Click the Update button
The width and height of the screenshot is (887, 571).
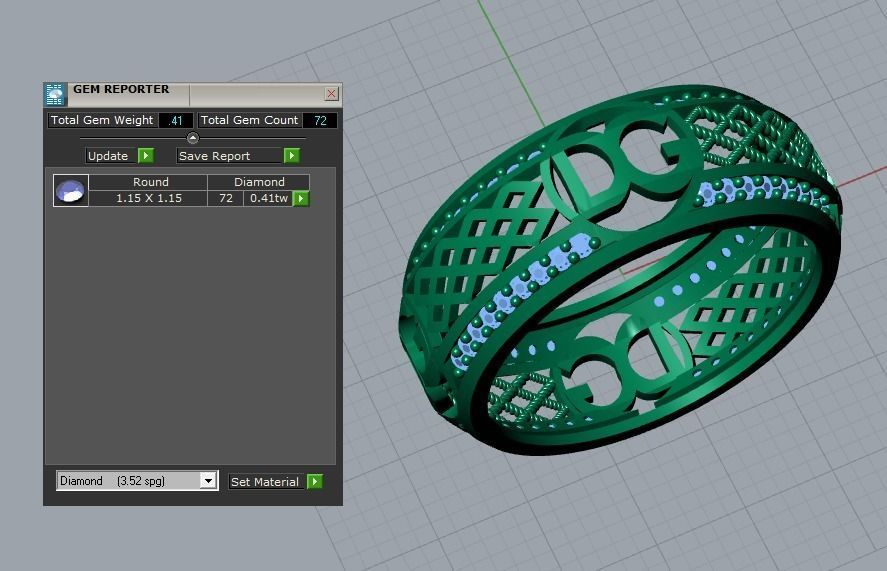click(x=111, y=156)
